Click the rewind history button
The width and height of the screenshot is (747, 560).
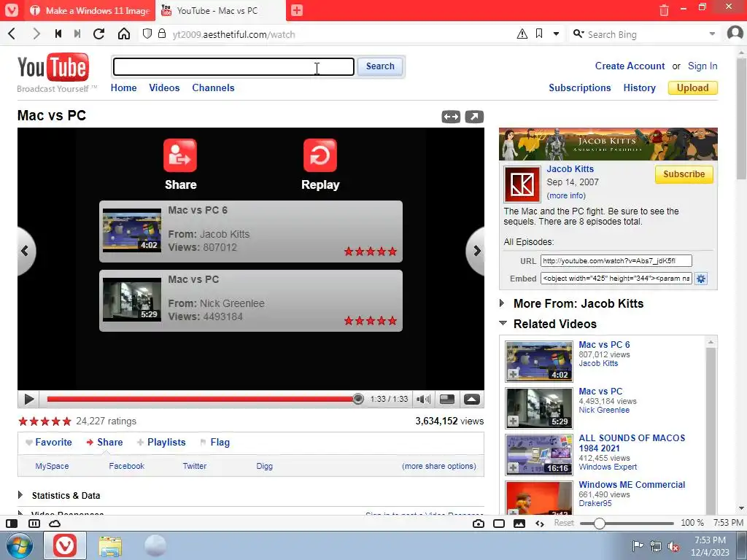(58, 34)
